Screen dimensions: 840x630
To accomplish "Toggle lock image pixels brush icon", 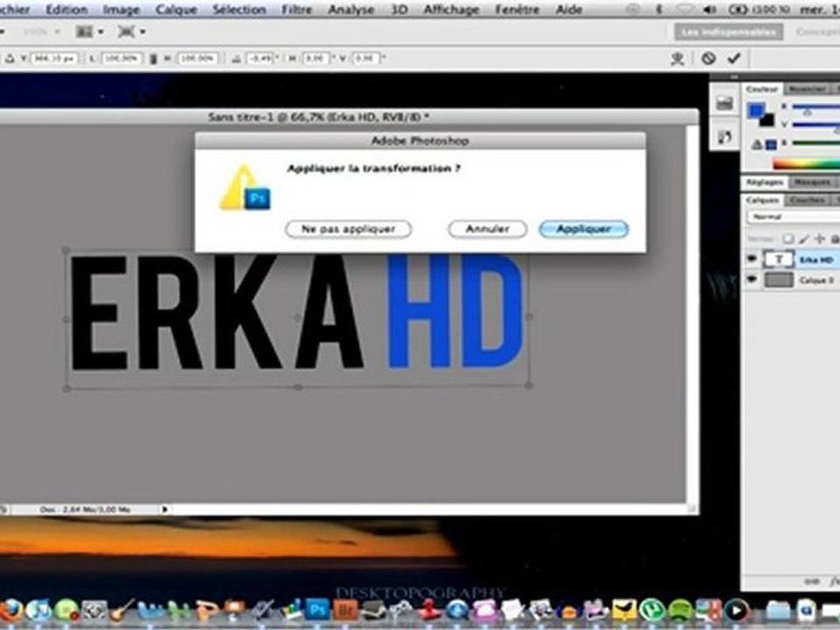I will [804, 239].
